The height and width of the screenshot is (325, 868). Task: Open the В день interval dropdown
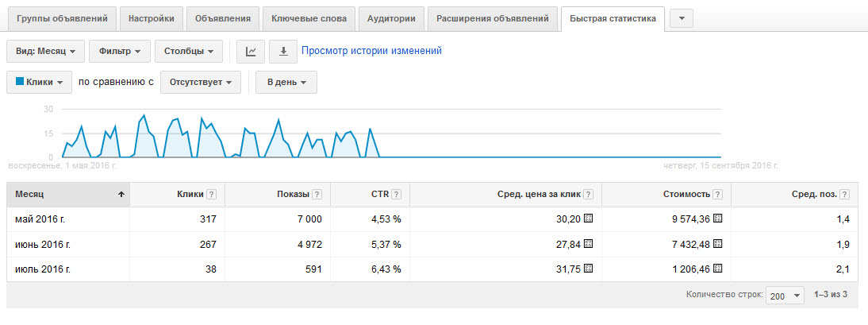coord(286,82)
